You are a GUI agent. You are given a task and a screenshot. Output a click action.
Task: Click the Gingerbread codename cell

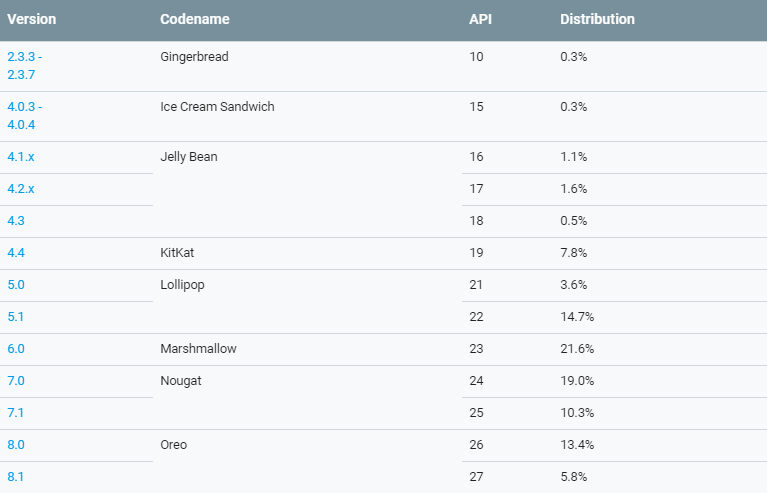tap(194, 57)
